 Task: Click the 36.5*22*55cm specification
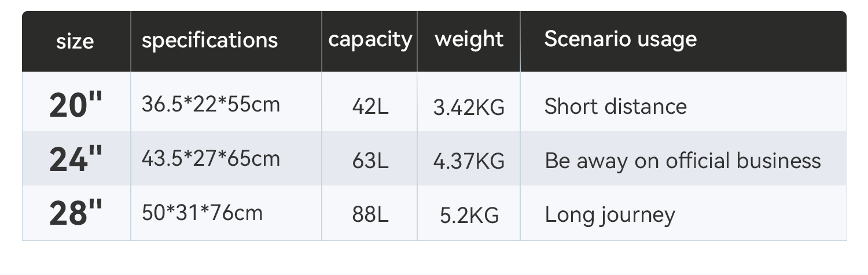pos(211,105)
